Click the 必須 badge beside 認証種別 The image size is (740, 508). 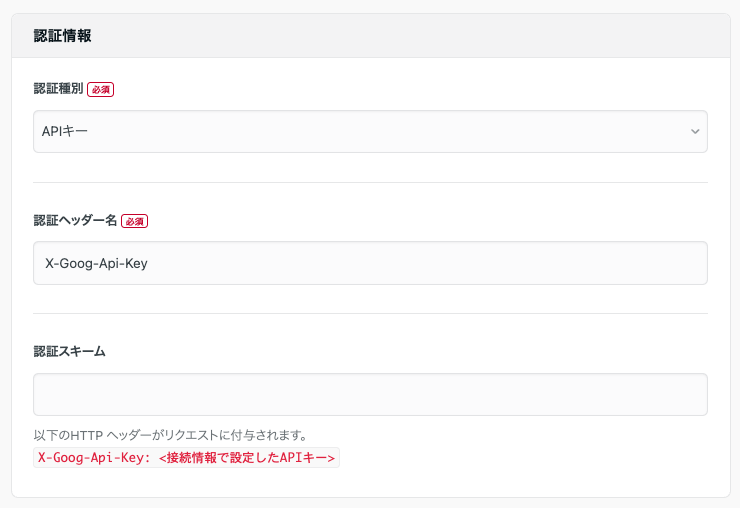click(x=101, y=89)
